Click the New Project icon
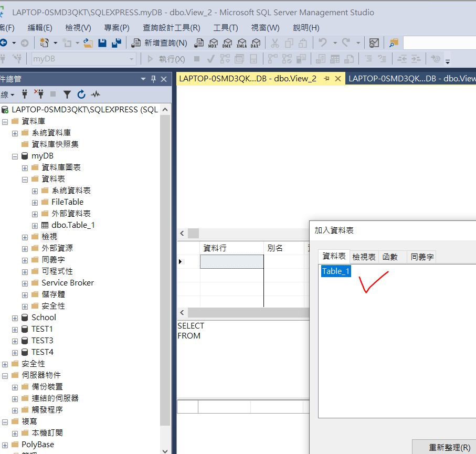Screen dimensions: 476x454 click(44, 43)
